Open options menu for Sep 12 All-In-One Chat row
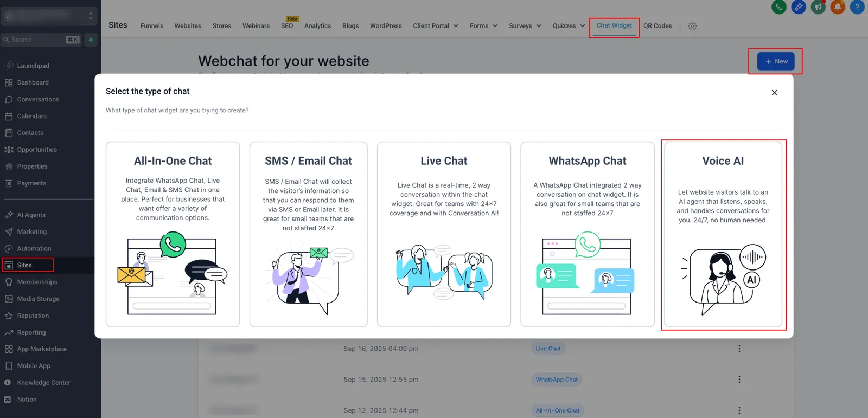 (x=739, y=410)
